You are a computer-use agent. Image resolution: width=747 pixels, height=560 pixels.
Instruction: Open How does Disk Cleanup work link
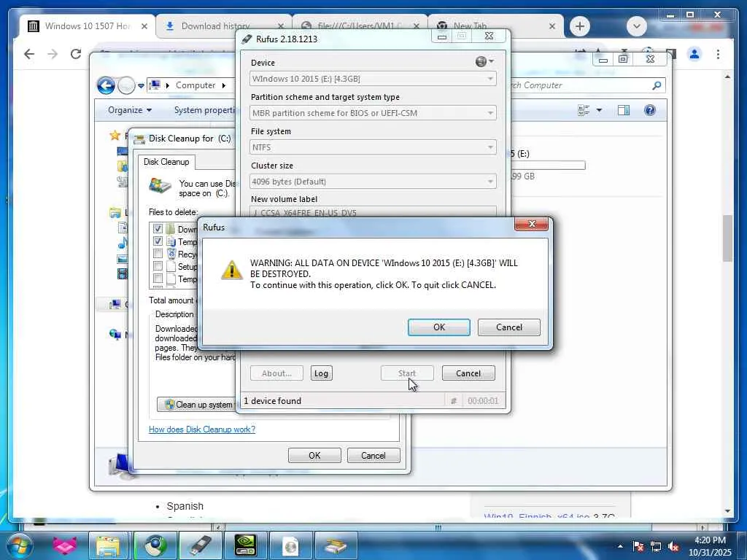point(202,429)
